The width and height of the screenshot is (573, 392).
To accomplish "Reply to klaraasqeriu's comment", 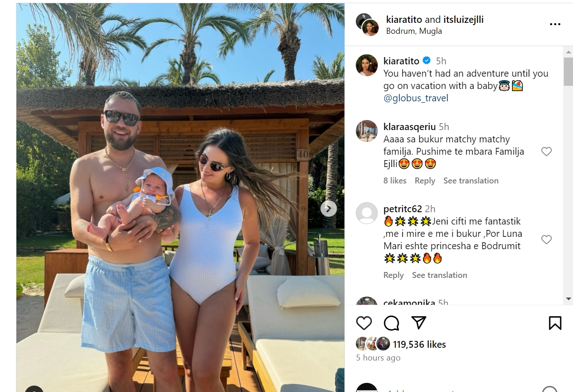I will point(425,181).
